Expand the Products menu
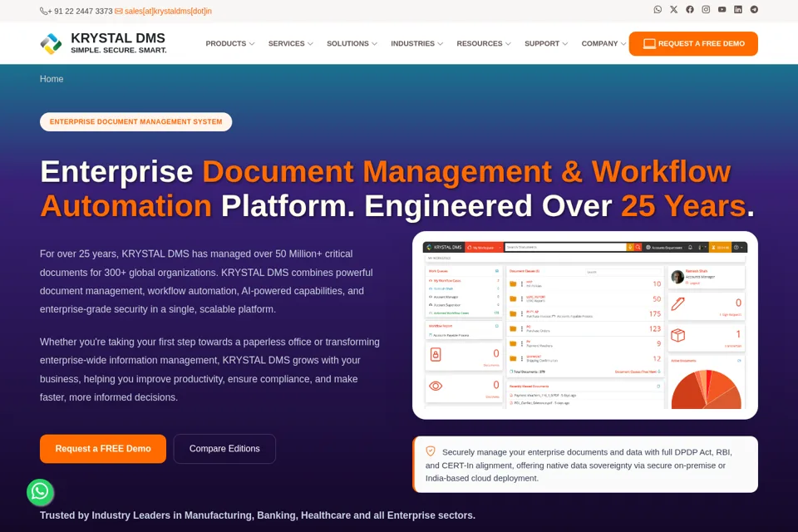The height and width of the screenshot is (532, 798). click(230, 44)
